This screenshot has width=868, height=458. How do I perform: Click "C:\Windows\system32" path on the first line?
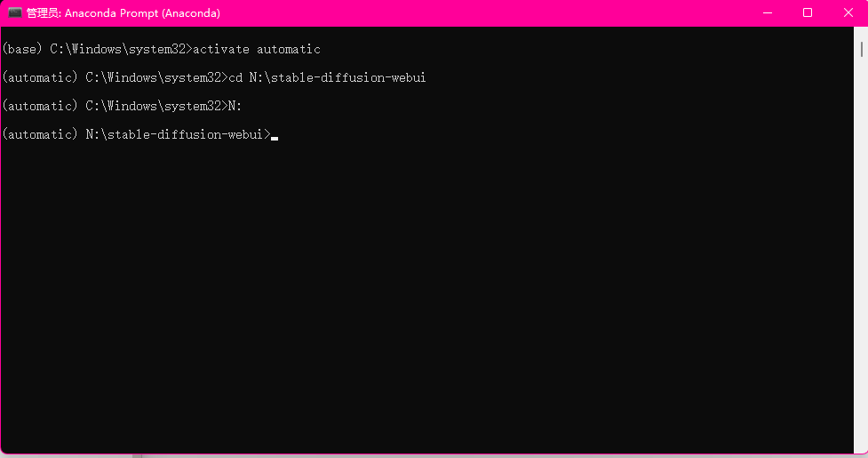(x=117, y=49)
